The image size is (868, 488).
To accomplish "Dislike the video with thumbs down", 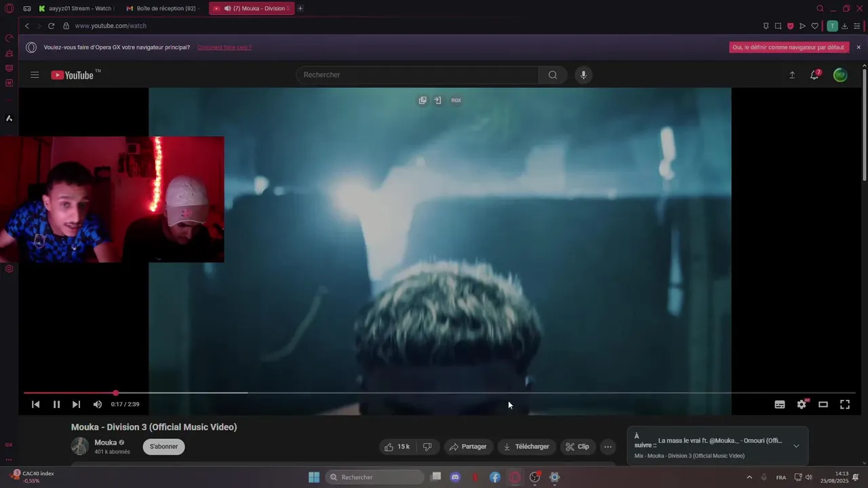I will click(x=427, y=447).
